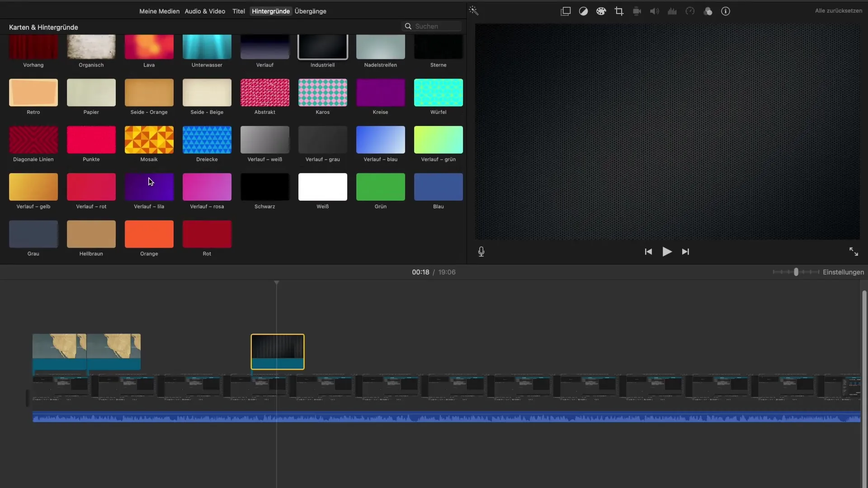Choose the Unterwasser background
868x488 pixels.
click(207, 47)
